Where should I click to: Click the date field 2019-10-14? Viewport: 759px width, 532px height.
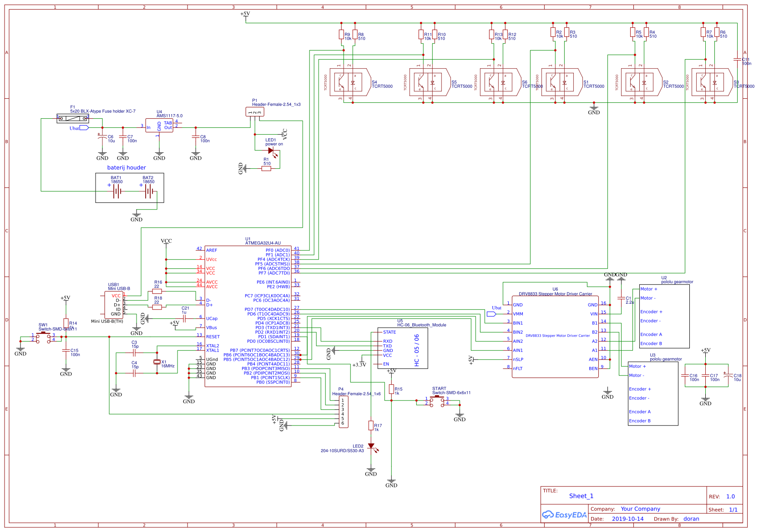pos(628,518)
